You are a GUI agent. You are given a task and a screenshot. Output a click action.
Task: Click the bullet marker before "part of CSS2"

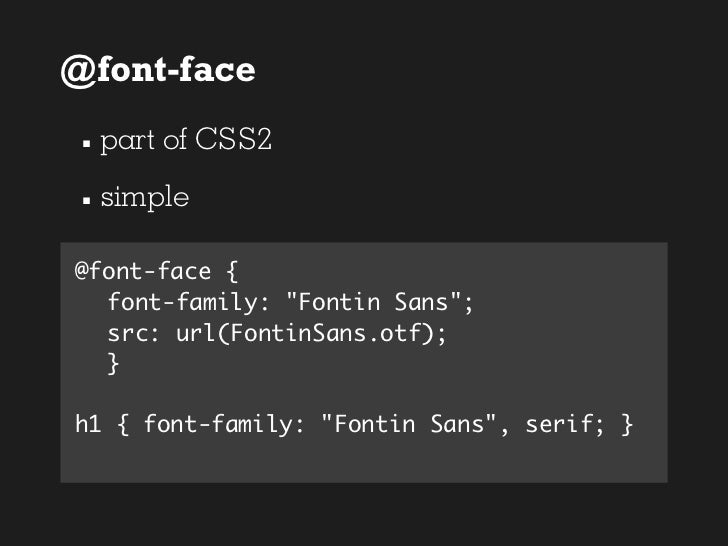(x=86, y=144)
